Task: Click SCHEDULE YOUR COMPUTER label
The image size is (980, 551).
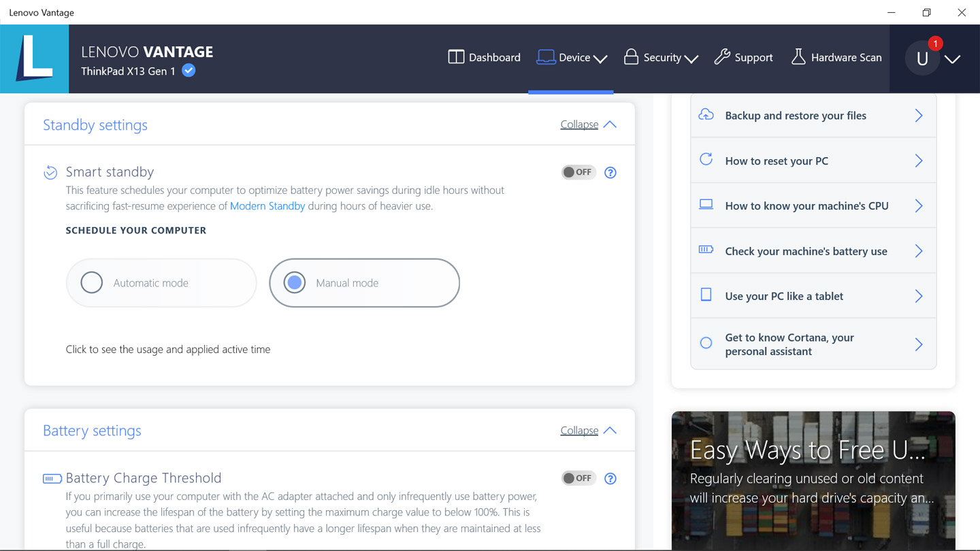Action: click(x=136, y=230)
